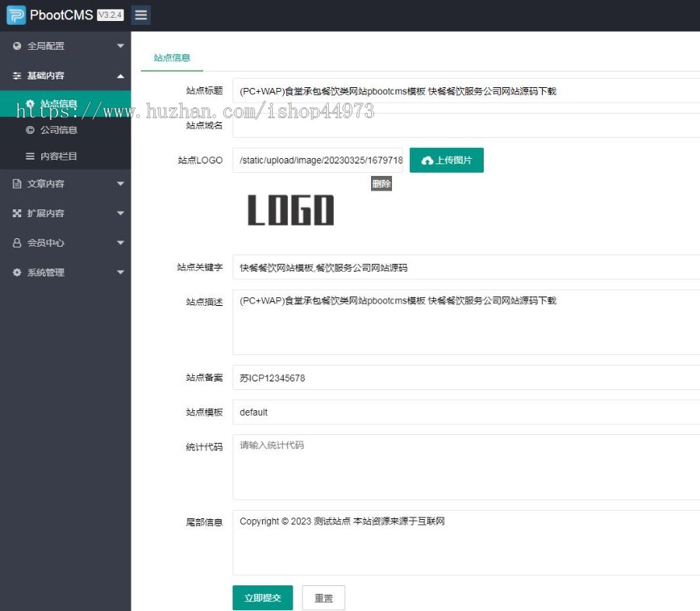Click the 基础内容 sliders icon
700x611 pixels.
17,75
